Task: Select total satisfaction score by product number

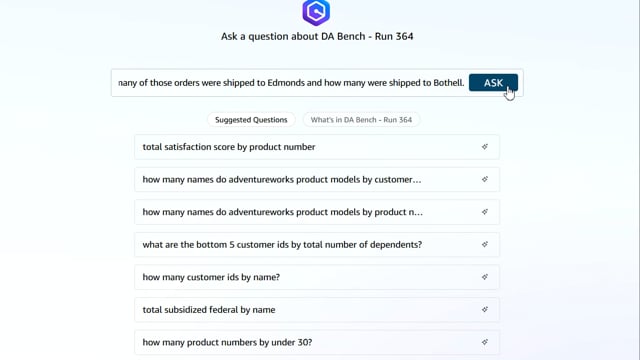Action: point(317,147)
